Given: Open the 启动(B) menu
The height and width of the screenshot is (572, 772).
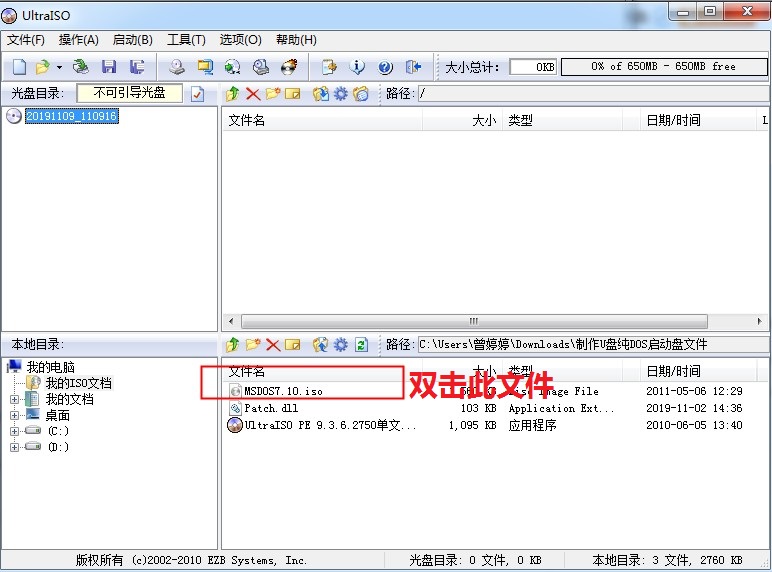Looking at the screenshot, I should coord(132,40).
